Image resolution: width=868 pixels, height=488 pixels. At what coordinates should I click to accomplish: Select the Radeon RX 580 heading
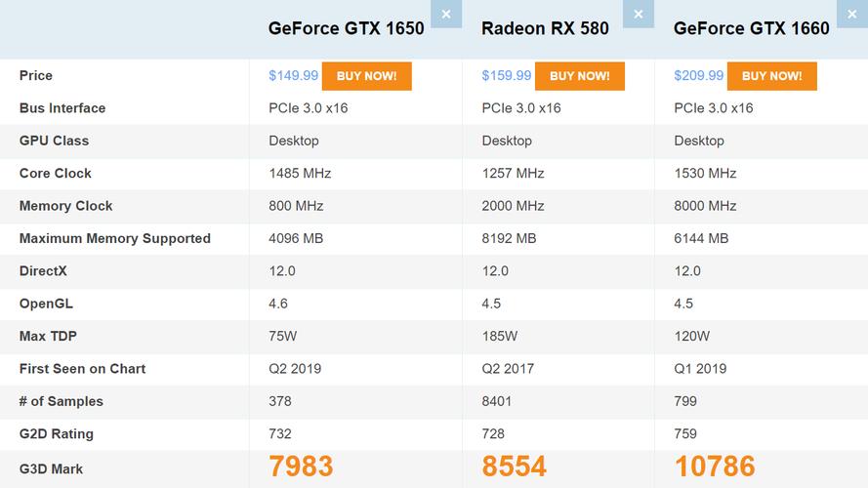point(545,28)
